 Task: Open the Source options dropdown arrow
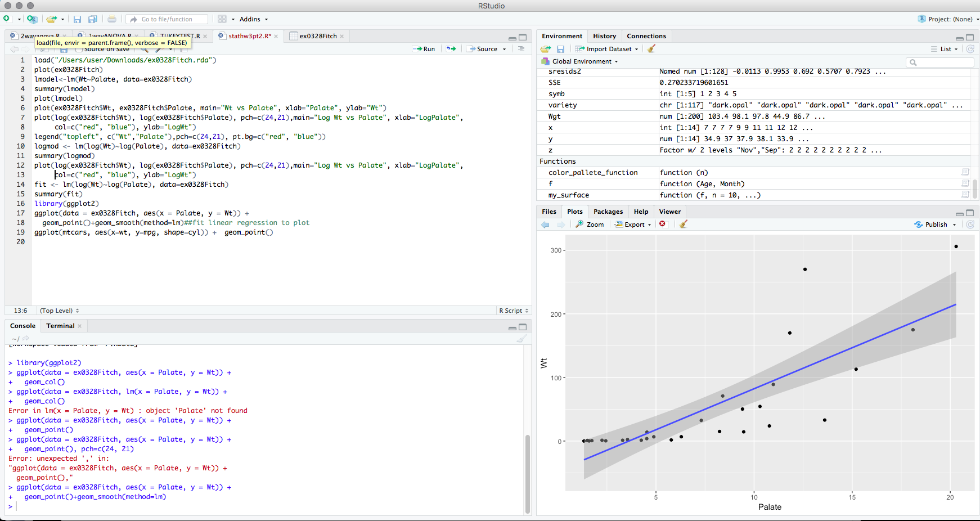pyautogui.click(x=504, y=50)
